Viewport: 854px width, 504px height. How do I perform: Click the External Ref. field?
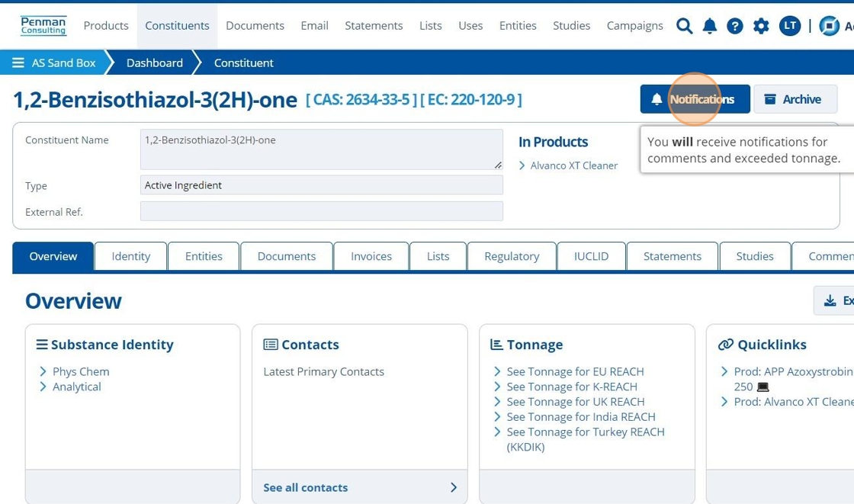coord(321,211)
